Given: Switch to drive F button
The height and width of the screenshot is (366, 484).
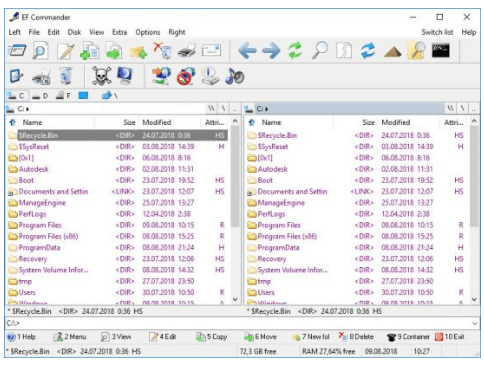Looking at the screenshot, I should (x=63, y=96).
